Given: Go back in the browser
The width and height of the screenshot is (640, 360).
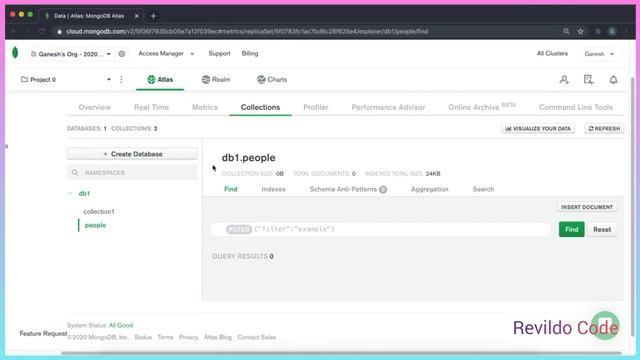Looking at the screenshot, I should point(14,31).
